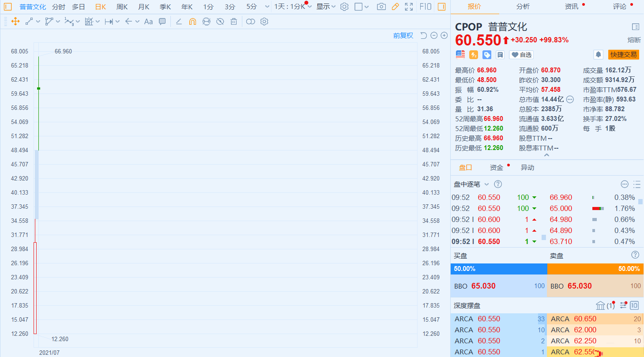The image size is (644, 357).
Task: Click the bell price alert icon
Action: click(x=599, y=55)
